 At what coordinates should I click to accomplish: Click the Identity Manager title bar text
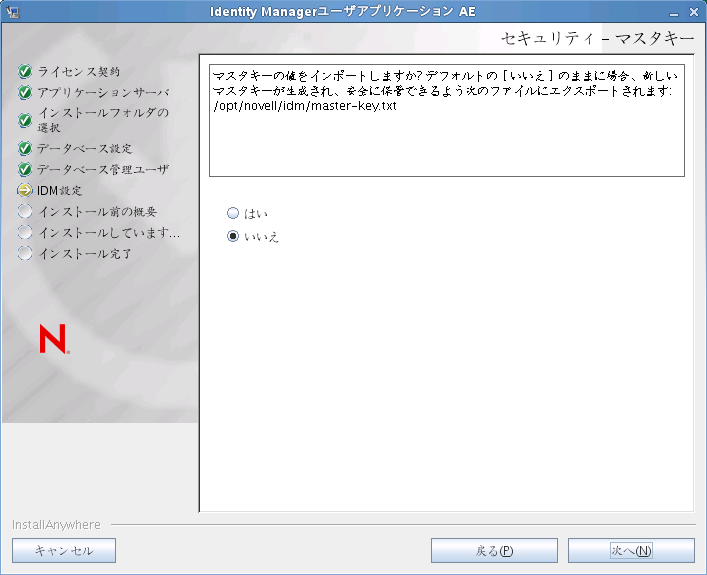pyautogui.click(x=343, y=11)
